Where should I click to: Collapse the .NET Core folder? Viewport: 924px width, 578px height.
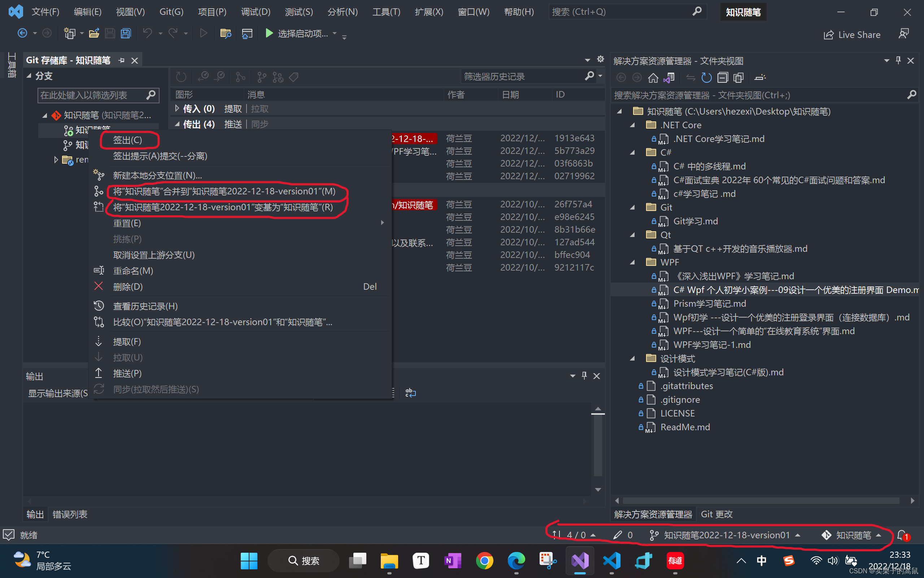click(632, 125)
